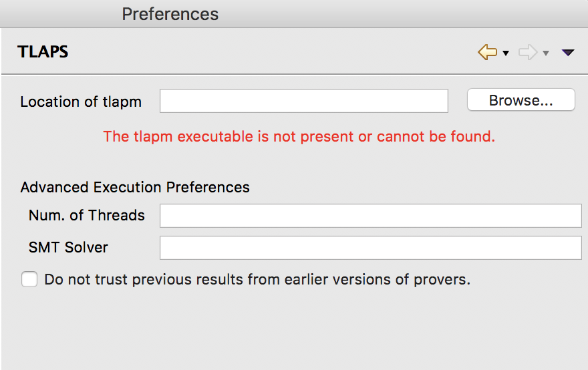The height and width of the screenshot is (370, 588).
Task: Click blank dialog area beneath the checkbox
Action: (x=294, y=331)
